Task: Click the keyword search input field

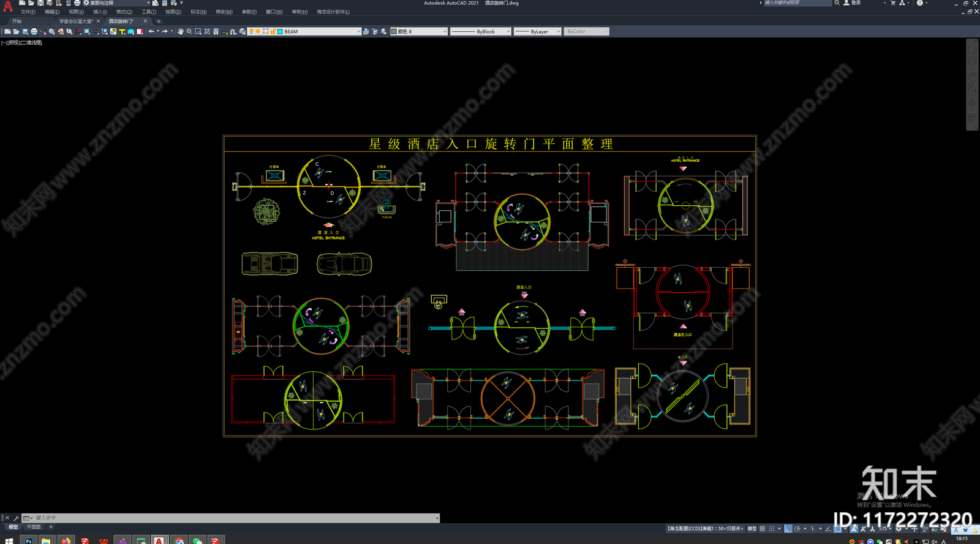Action: pyautogui.click(x=798, y=3)
